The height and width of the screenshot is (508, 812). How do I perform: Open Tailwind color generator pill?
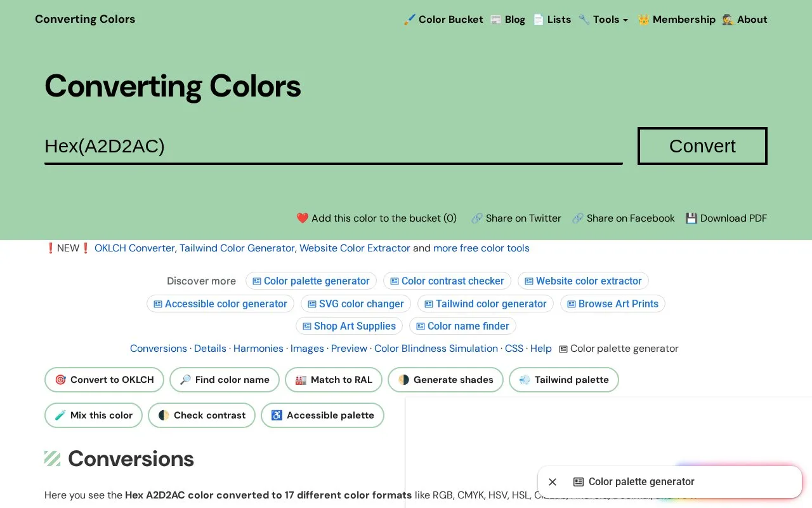coord(485,304)
